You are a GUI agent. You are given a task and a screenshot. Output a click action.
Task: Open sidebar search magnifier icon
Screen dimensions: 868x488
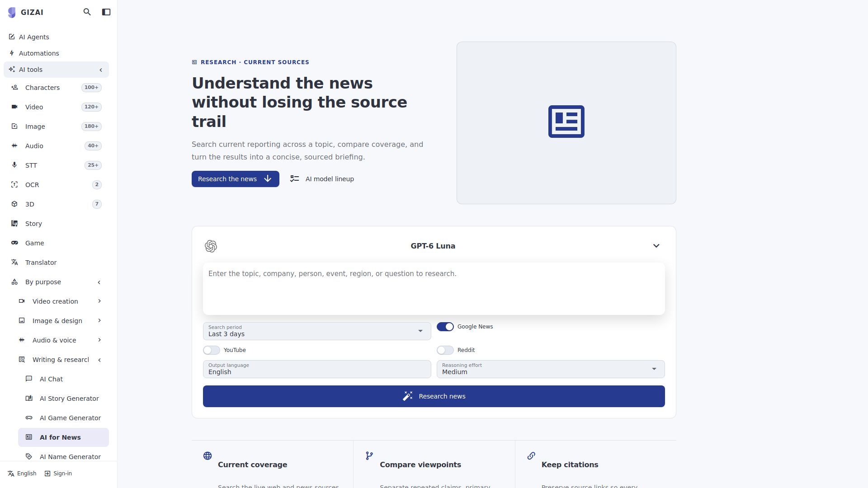tap(87, 12)
